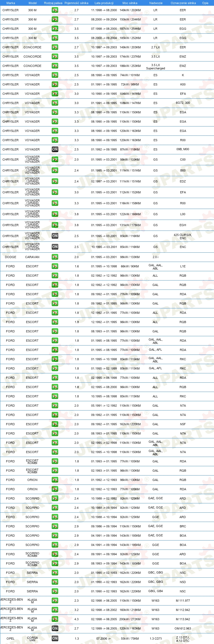Screen dimensions: 214x644
Task: Click production years '09.1986 -> 09.1994'
Action: (x=104, y=526)
